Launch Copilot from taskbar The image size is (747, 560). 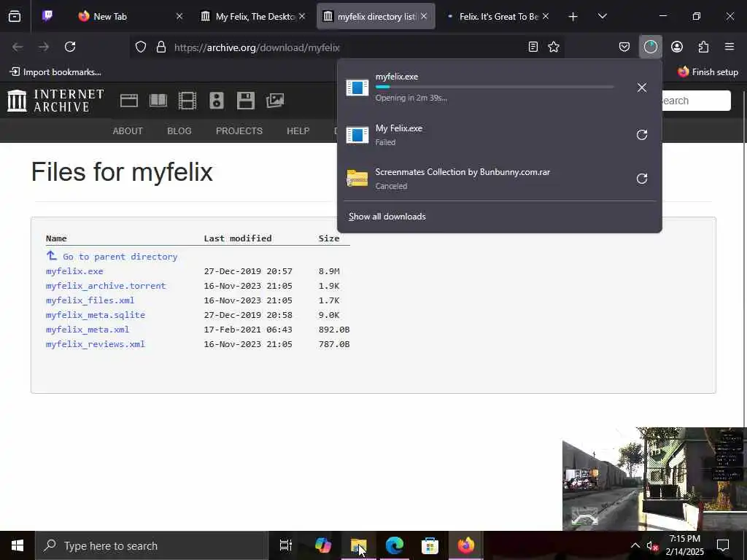point(323,545)
